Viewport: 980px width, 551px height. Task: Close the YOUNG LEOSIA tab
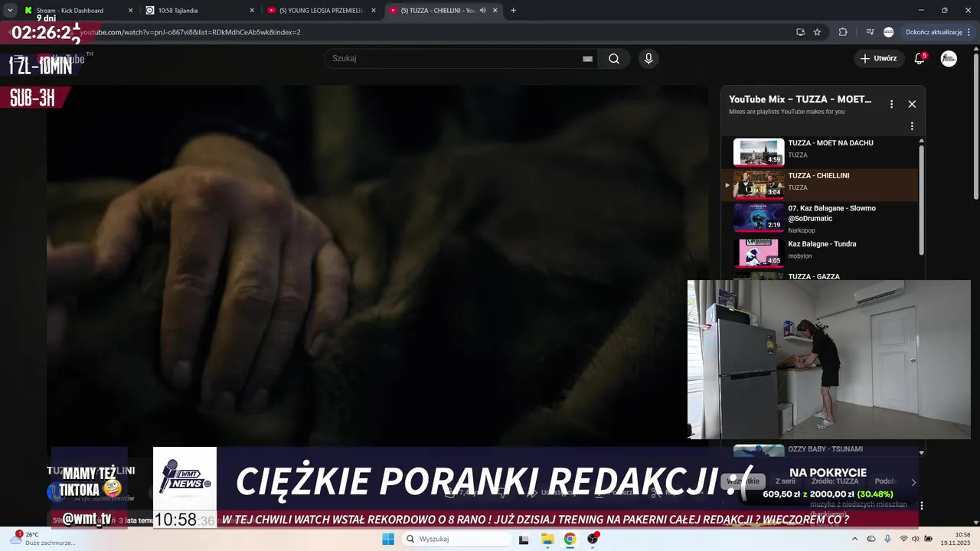click(x=374, y=11)
